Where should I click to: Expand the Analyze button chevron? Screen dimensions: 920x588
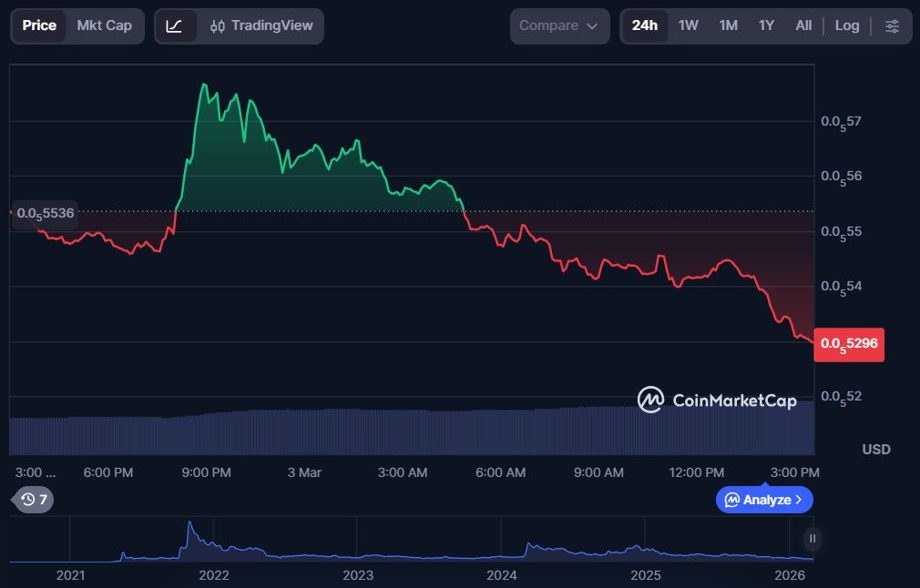(x=799, y=499)
